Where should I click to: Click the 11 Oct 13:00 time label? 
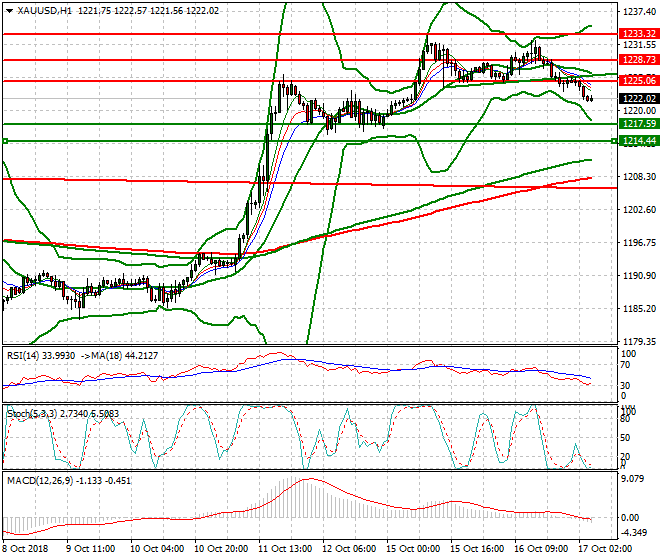285,549
